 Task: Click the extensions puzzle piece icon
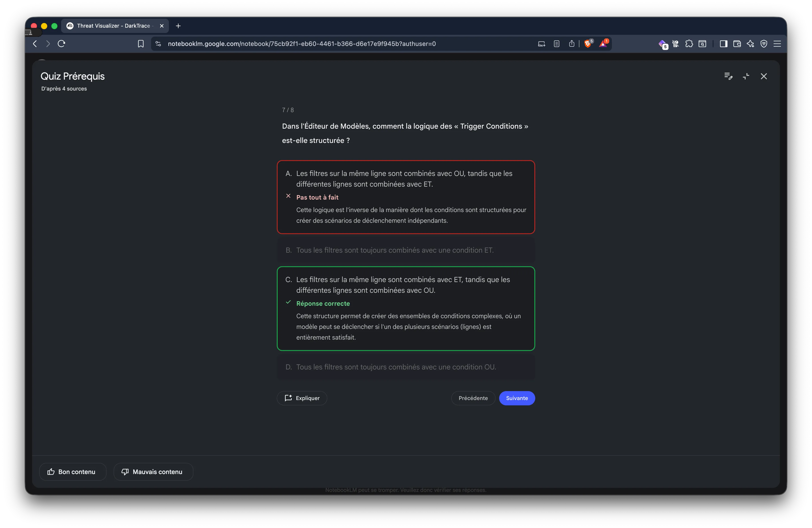(689, 44)
